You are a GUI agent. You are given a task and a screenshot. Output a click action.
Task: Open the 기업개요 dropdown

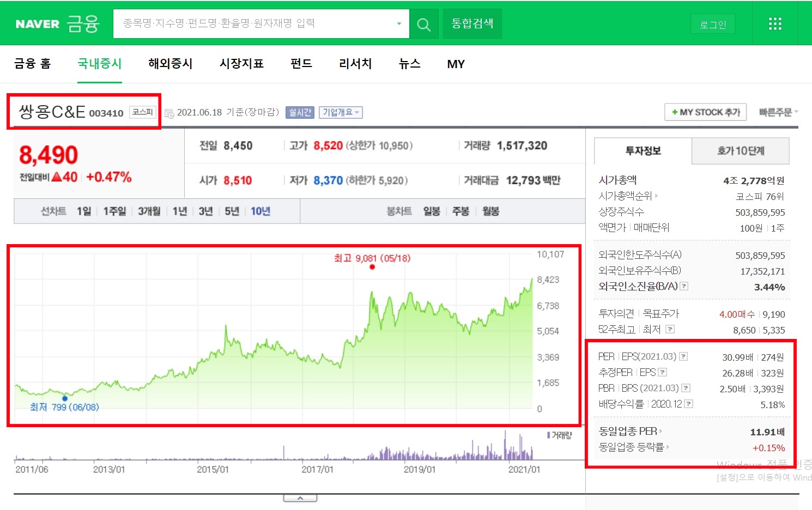coord(341,112)
